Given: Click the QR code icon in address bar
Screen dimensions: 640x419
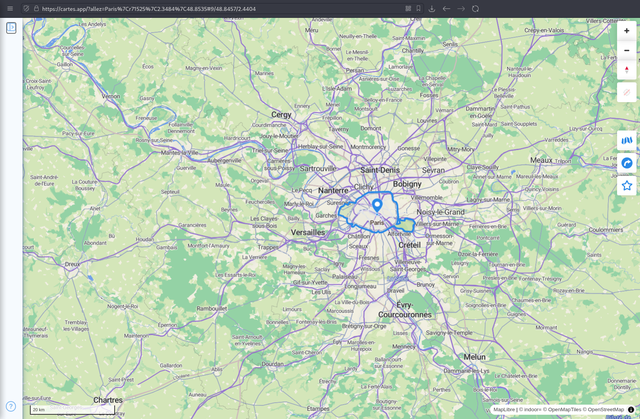Looking at the screenshot, I should [408, 9].
